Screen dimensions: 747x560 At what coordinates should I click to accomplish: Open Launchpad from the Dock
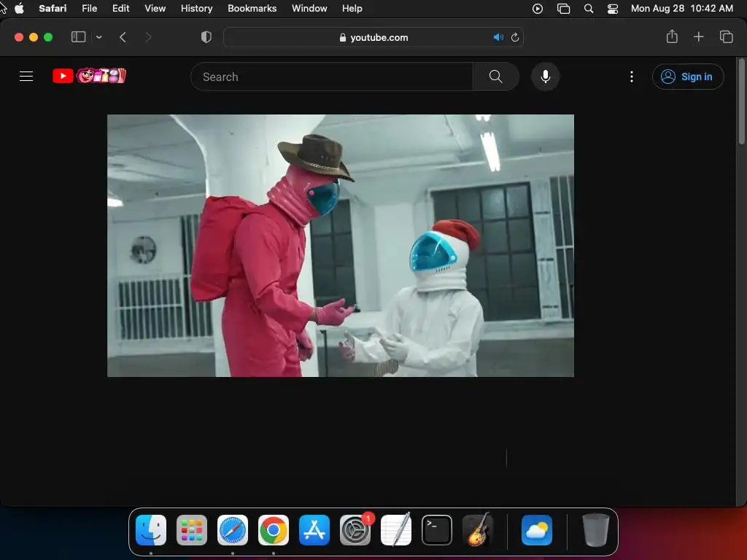click(192, 530)
